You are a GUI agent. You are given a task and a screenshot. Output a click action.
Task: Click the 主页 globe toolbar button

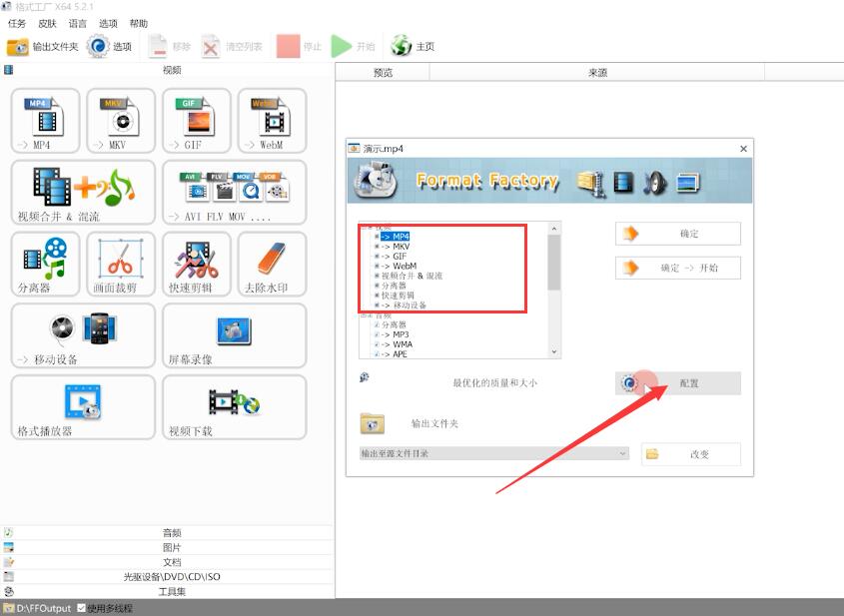click(413, 47)
